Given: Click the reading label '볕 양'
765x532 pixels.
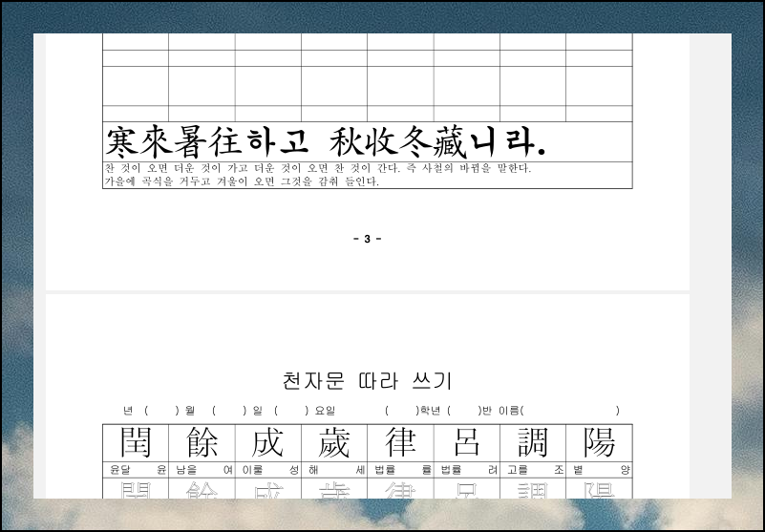Looking at the screenshot, I should [602, 470].
